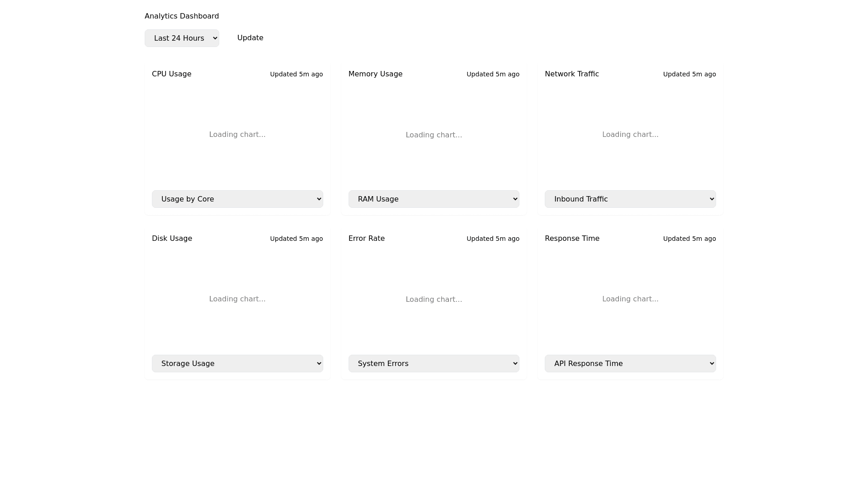Viewport: 868px width, 488px height.
Task: Open the Last 24 Hours time range dropdown
Action: 182,38
